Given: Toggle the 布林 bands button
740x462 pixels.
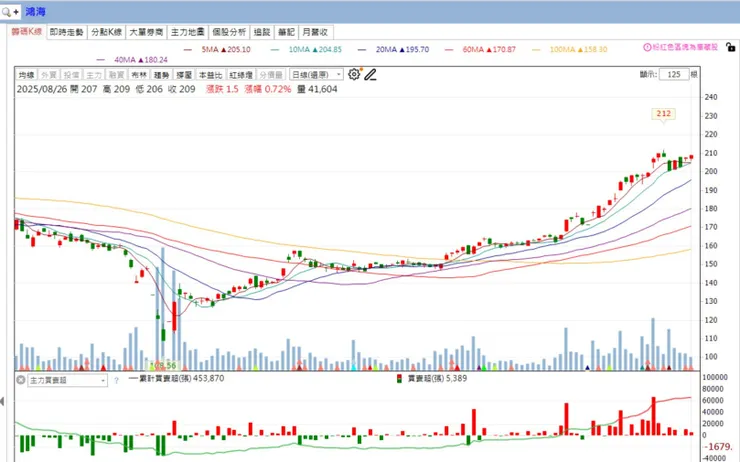Looking at the screenshot, I should tap(139, 75).
